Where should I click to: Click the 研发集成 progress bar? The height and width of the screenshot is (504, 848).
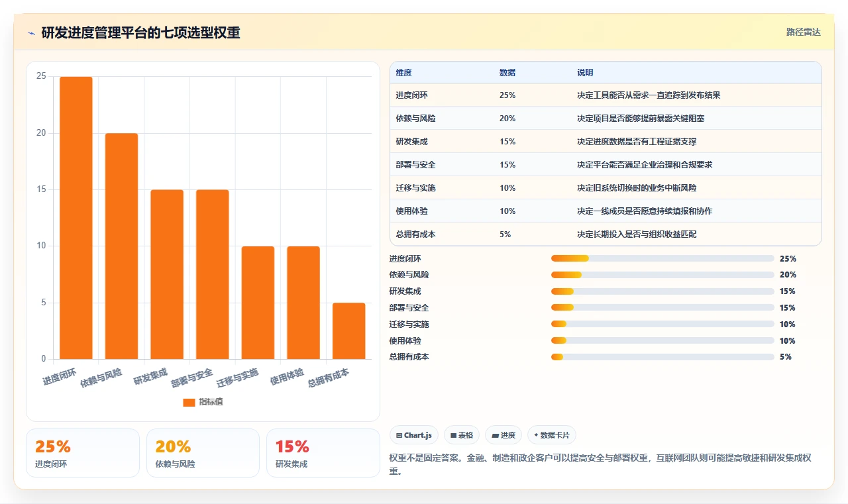click(662, 291)
